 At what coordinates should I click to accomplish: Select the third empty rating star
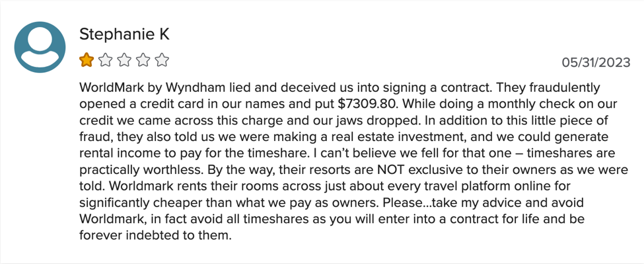(x=124, y=60)
